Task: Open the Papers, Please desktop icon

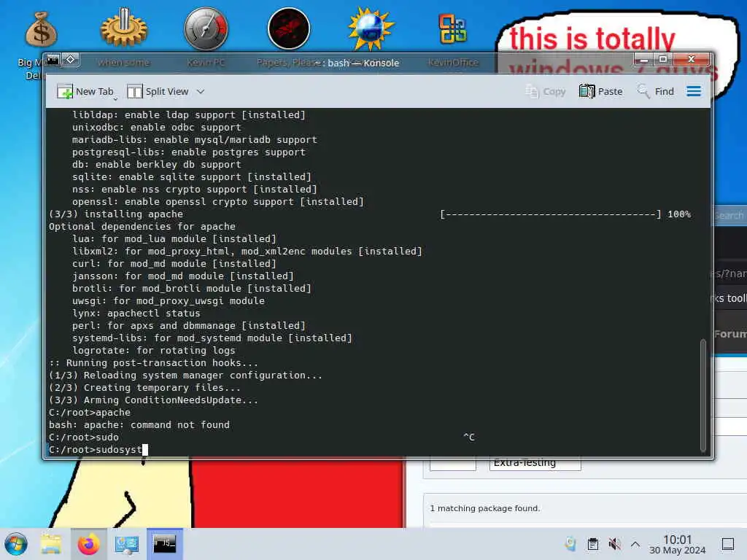Action: (289, 28)
